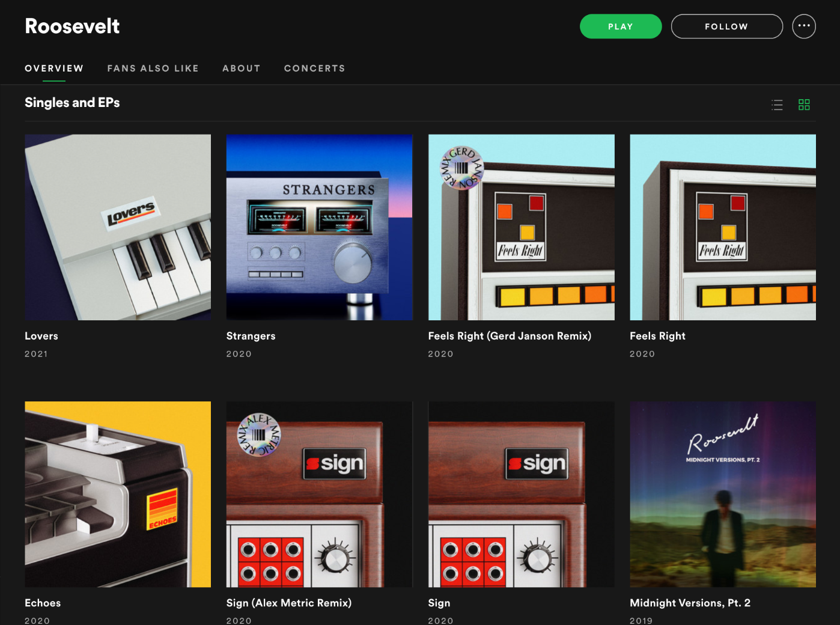This screenshot has width=840, height=625.
Task: Open Sign (Alex Metric Remix) title link
Action: point(289,603)
